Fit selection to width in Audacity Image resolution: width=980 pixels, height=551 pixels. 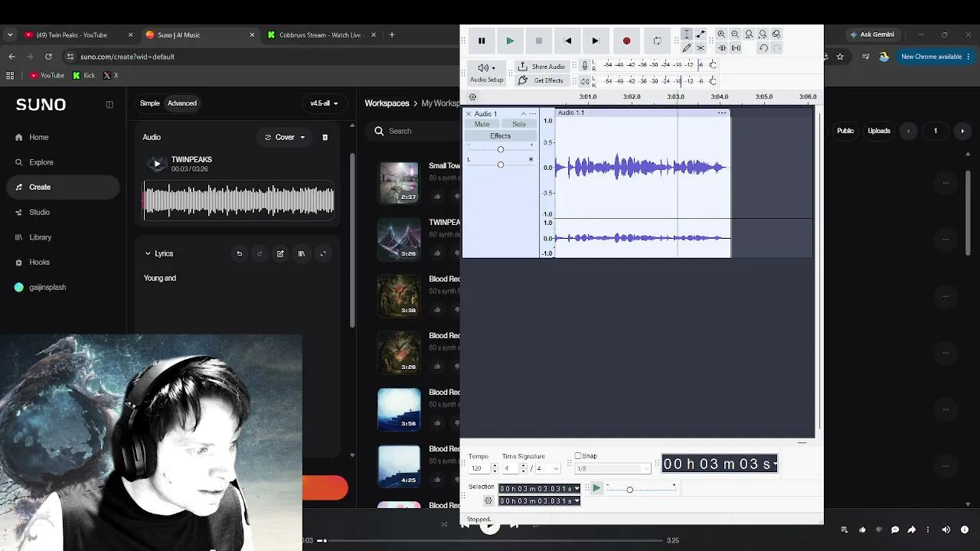pyautogui.click(x=749, y=34)
